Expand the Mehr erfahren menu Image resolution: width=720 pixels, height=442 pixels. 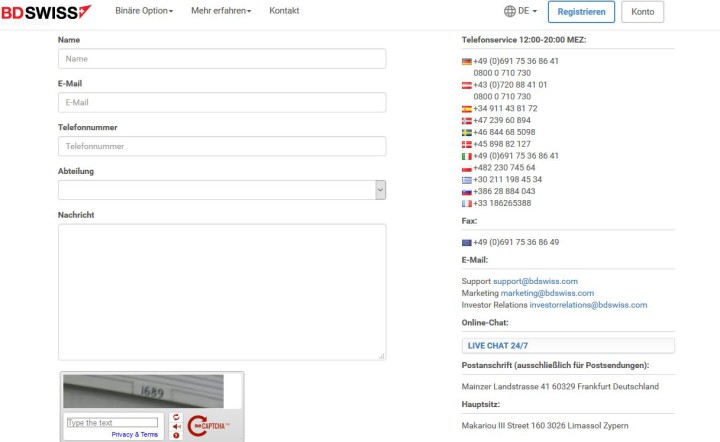coord(221,11)
